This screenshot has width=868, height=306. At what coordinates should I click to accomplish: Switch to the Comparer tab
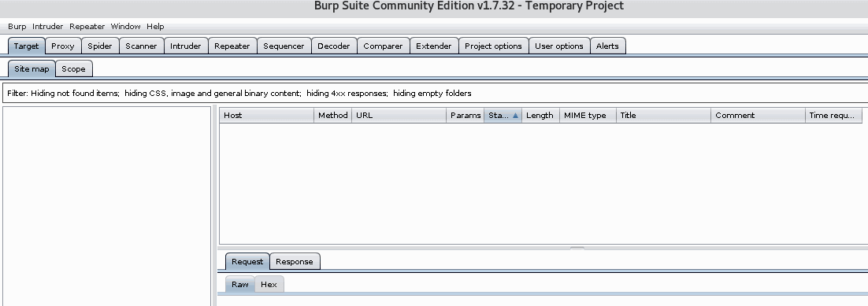point(383,46)
